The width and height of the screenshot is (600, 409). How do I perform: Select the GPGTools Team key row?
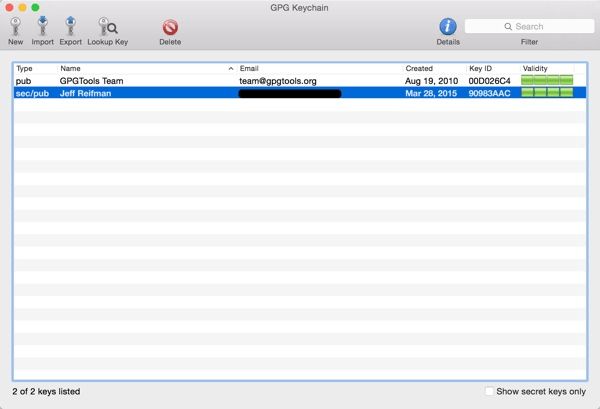(300, 81)
